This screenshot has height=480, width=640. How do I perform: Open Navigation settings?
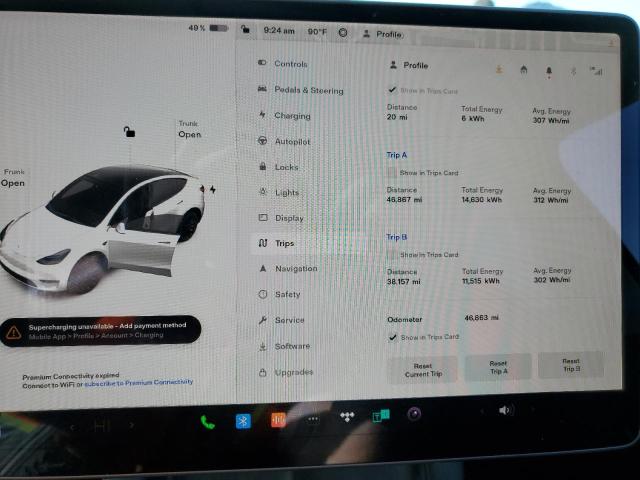(288, 269)
